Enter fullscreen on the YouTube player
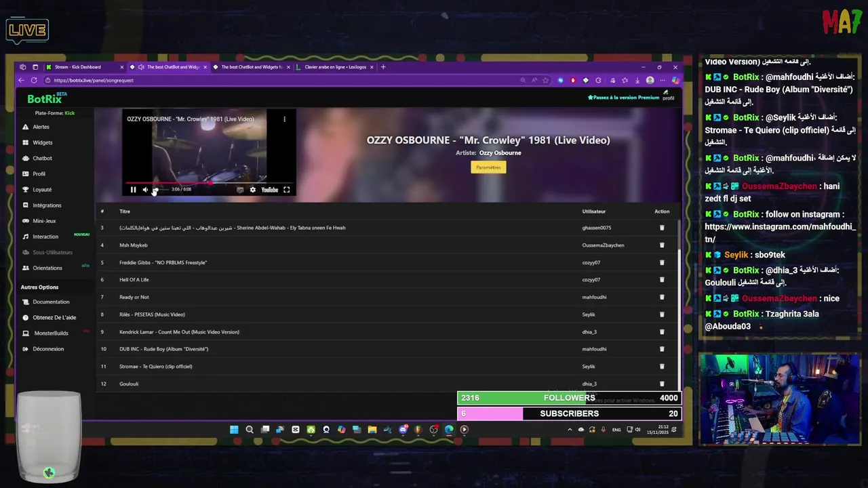This screenshot has width=868, height=488. (286, 190)
